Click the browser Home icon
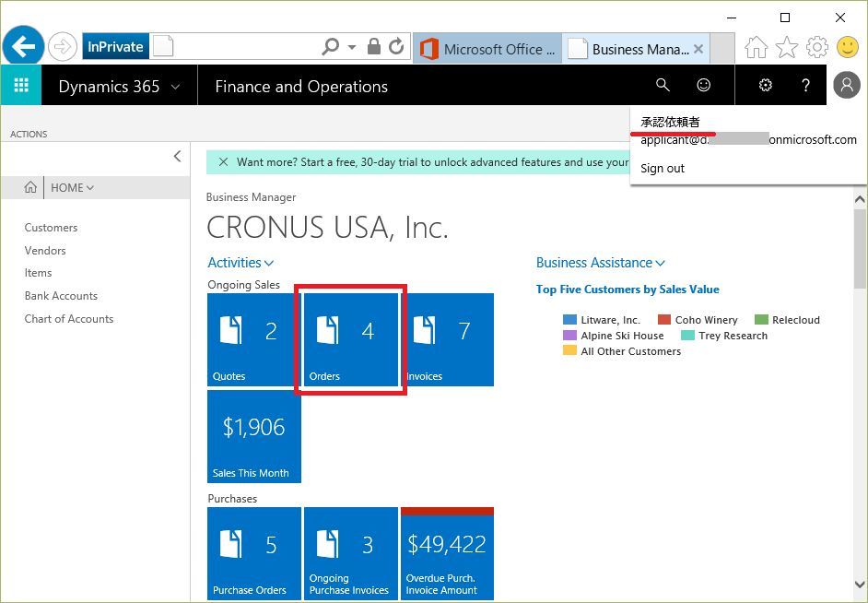This screenshot has width=868, height=603. click(x=756, y=48)
